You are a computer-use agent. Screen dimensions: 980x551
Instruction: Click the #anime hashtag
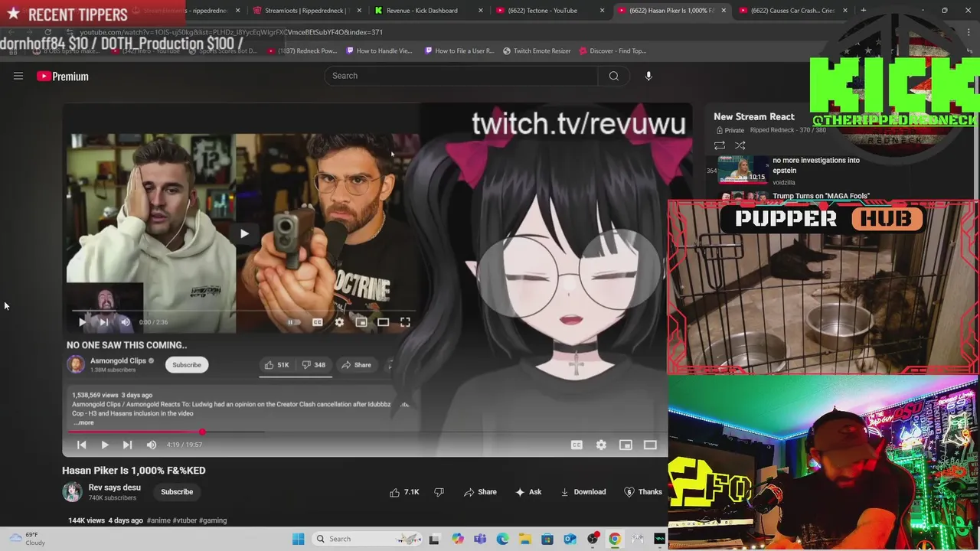click(x=158, y=520)
